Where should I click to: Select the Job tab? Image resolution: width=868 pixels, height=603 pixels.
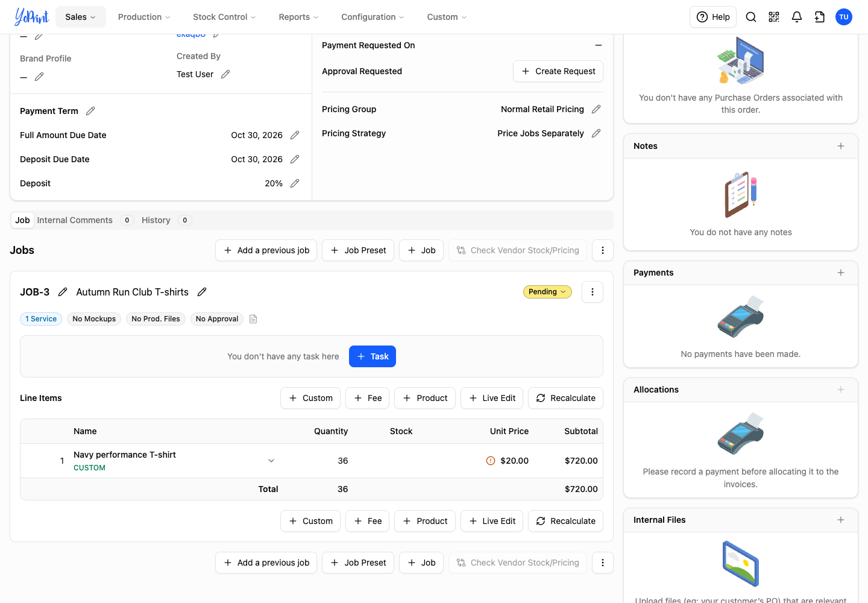23,220
